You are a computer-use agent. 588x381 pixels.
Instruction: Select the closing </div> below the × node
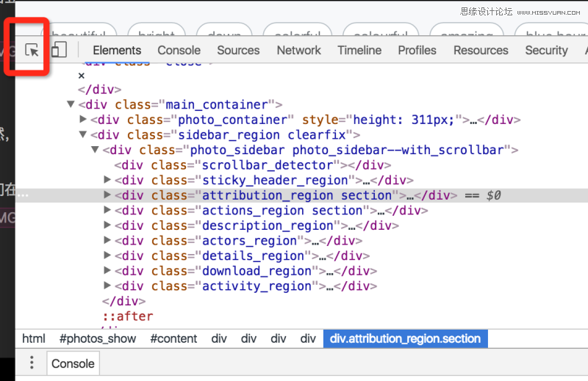[99, 90]
